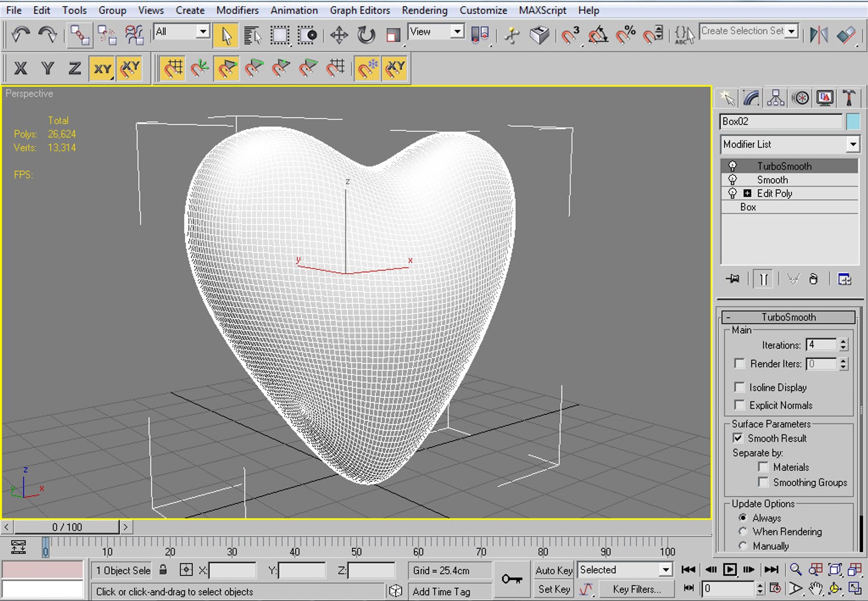Enable the Isoline Display checkbox

pyautogui.click(x=739, y=387)
